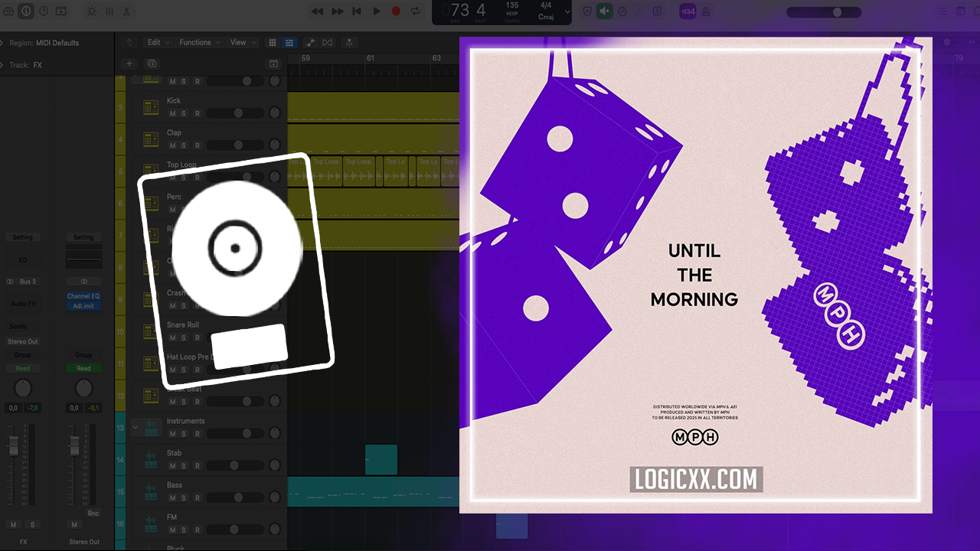Record-enable the Kick track
The width and height of the screenshot is (980, 551).
click(197, 113)
